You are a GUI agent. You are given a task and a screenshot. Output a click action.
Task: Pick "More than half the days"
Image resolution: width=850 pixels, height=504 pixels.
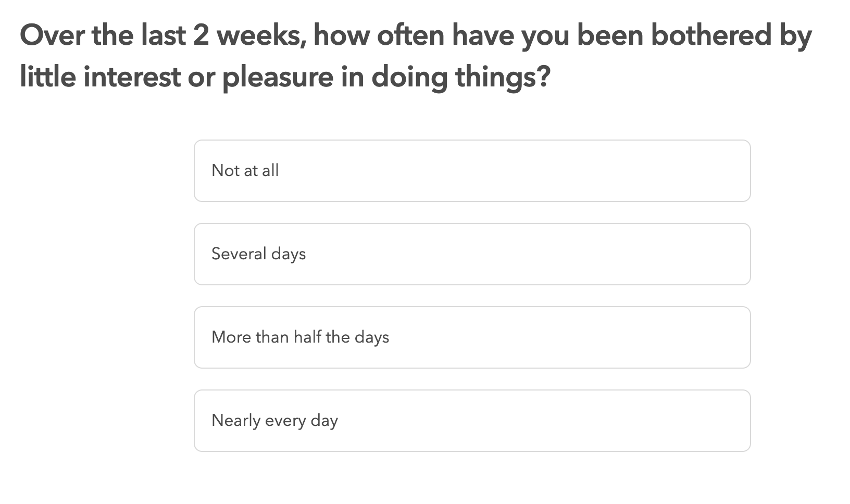click(x=472, y=337)
